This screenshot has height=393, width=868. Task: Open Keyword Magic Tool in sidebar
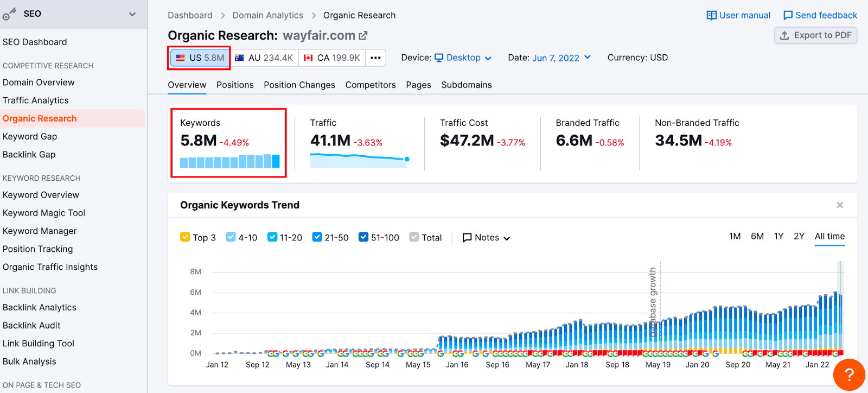[44, 213]
